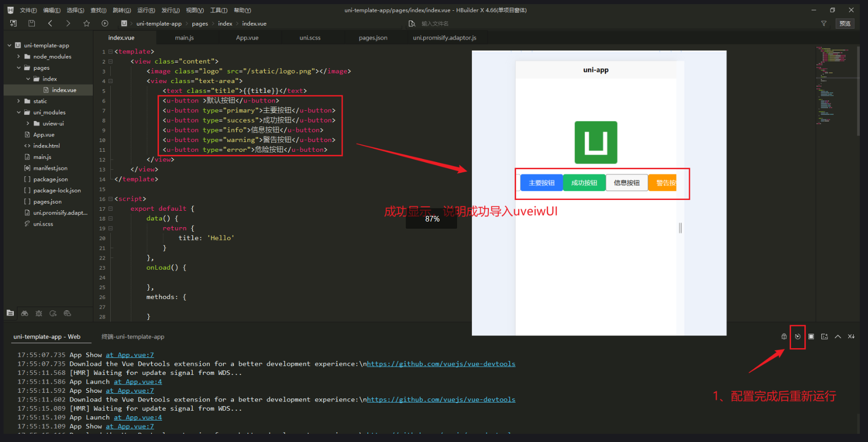The height and width of the screenshot is (442, 868).
Task: Click the new file icon in the toolbar
Action: [x=13, y=23]
